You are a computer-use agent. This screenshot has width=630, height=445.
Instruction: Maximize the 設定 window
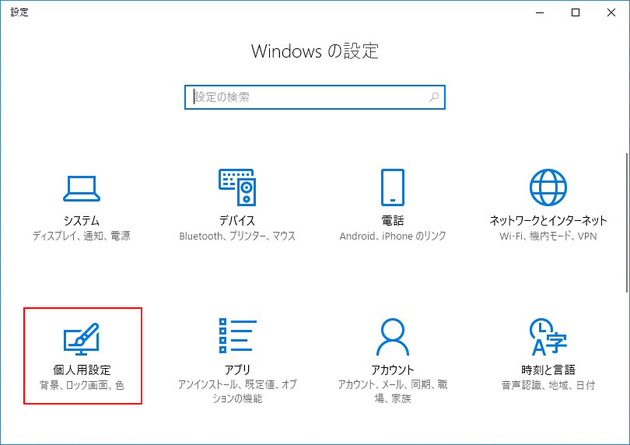pos(575,13)
